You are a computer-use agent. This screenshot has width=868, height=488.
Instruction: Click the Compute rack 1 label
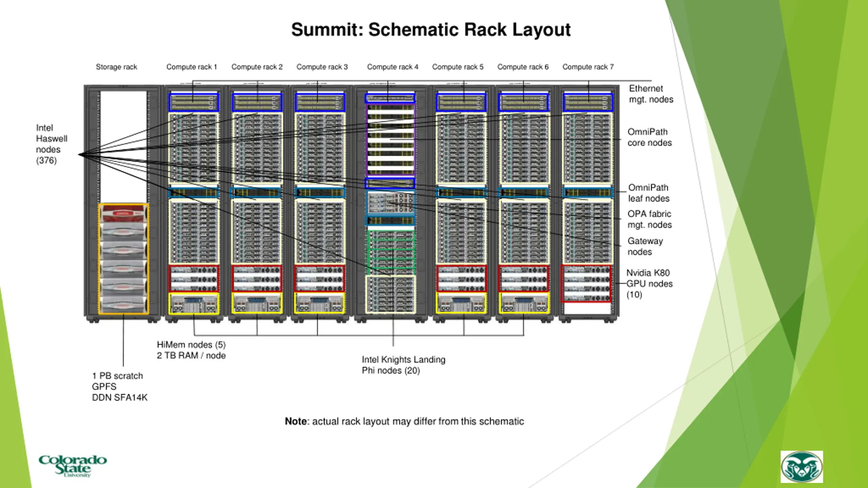pos(192,67)
